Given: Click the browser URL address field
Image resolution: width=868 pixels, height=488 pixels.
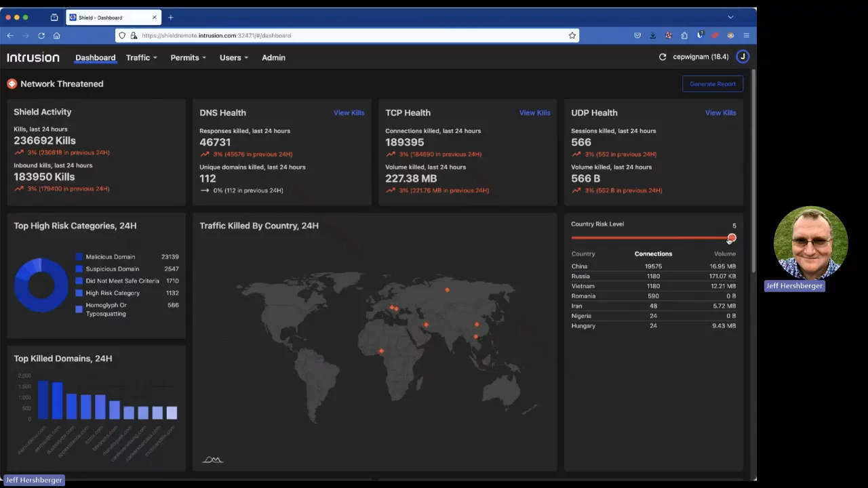Looking at the screenshot, I should [339, 35].
